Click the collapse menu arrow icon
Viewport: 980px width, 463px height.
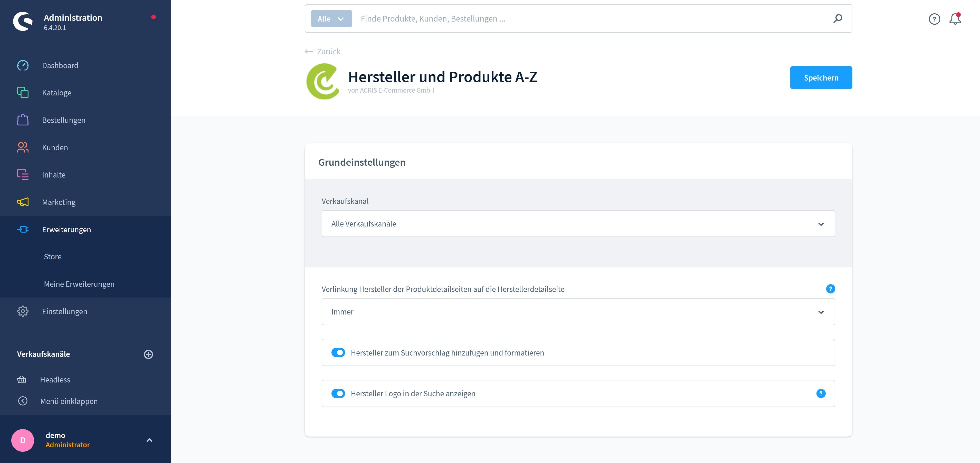[x=23, y=401]
